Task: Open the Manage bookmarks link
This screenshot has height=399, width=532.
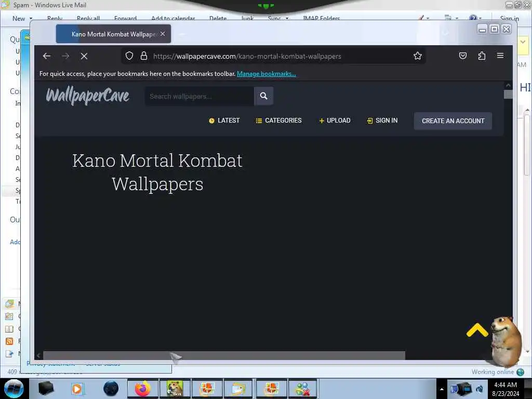Action: (267, 74)
